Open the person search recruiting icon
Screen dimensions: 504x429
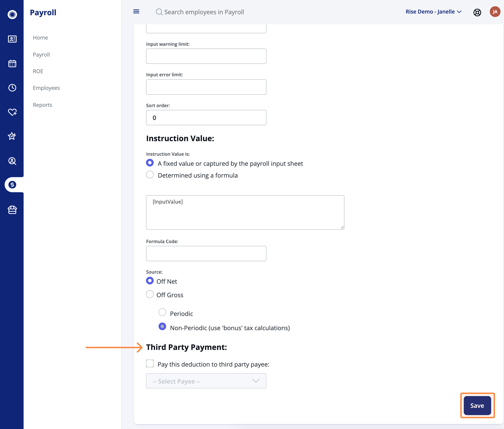12,161
